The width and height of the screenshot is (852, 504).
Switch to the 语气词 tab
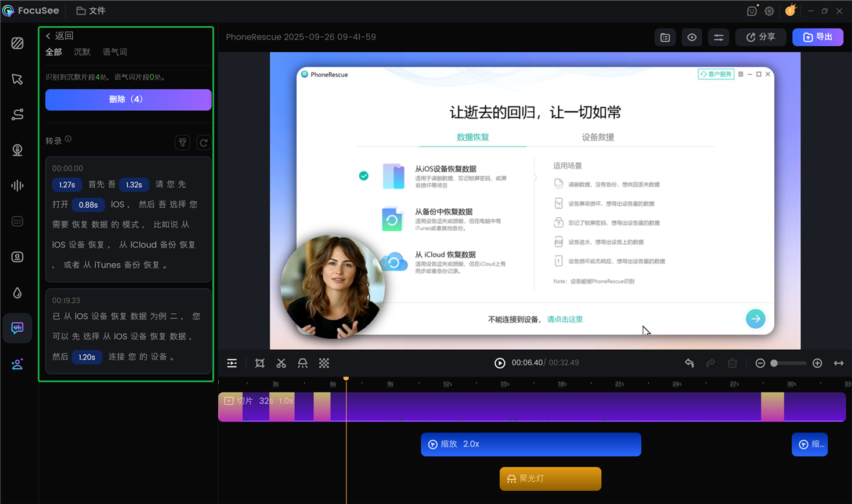(x=114, y=52)
